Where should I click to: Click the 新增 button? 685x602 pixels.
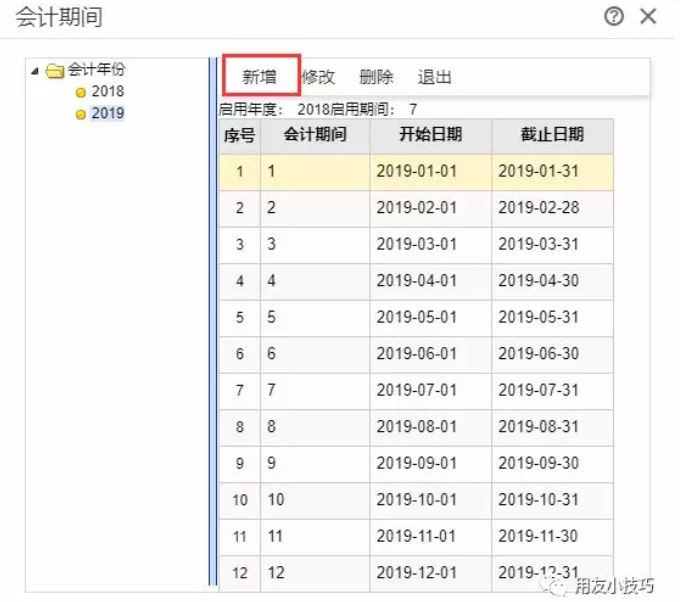click(260, 77)
